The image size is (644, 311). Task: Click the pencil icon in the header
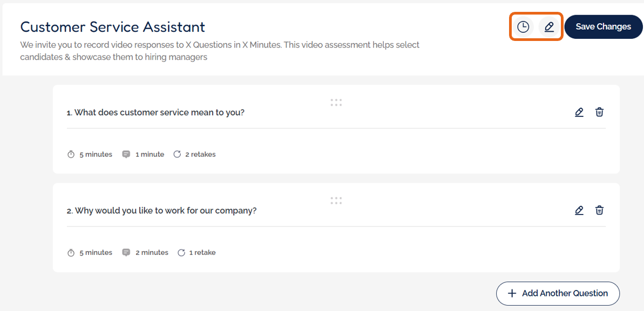(x=549, y=27)
